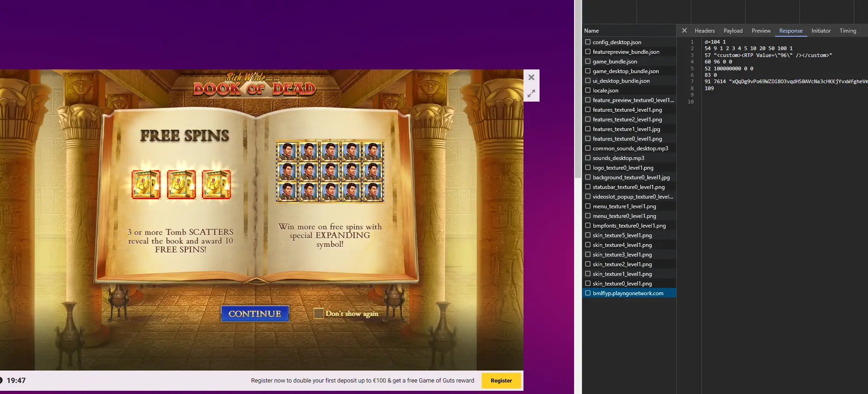Click response line '52 100000000 0 0'
Image resolution: width=868 pixels, height=394 pixels.
coord(729,69)
